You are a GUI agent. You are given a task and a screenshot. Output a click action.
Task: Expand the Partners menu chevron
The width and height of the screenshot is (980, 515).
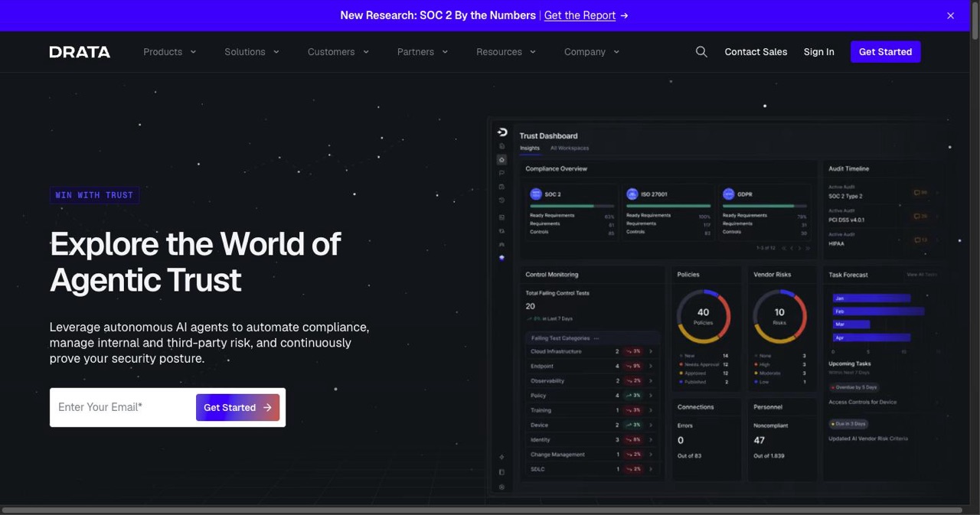(x=445, y=52)
